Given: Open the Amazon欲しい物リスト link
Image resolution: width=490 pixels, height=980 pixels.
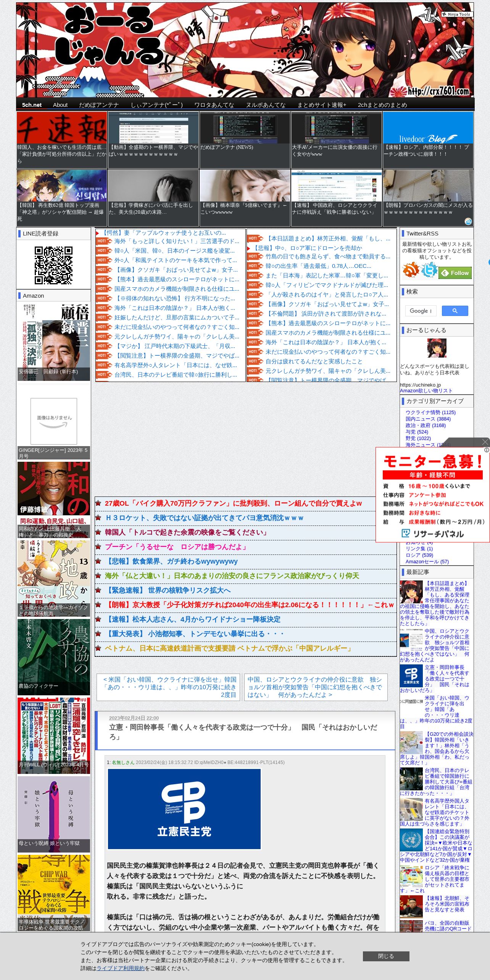Looking at the screenshot, I should [x=426, y=390].
